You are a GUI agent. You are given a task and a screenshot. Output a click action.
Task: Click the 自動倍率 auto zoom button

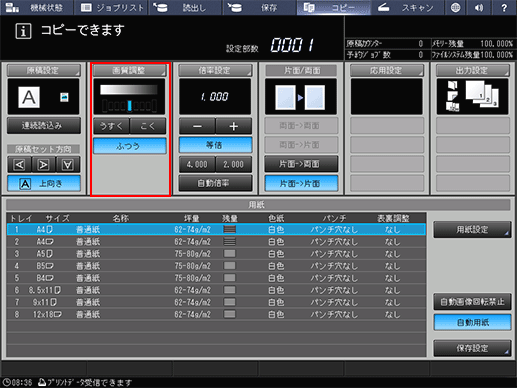215,183
